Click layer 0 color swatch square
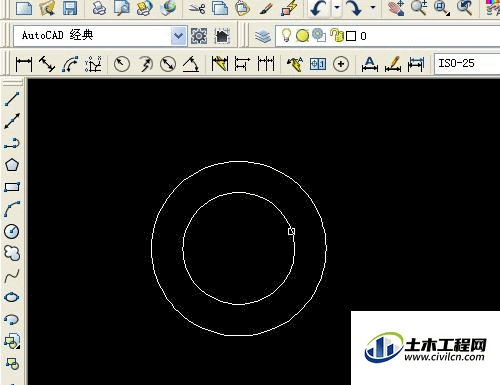Image resolution: width=500 pixels, height=385 pixels. [351, 36]
